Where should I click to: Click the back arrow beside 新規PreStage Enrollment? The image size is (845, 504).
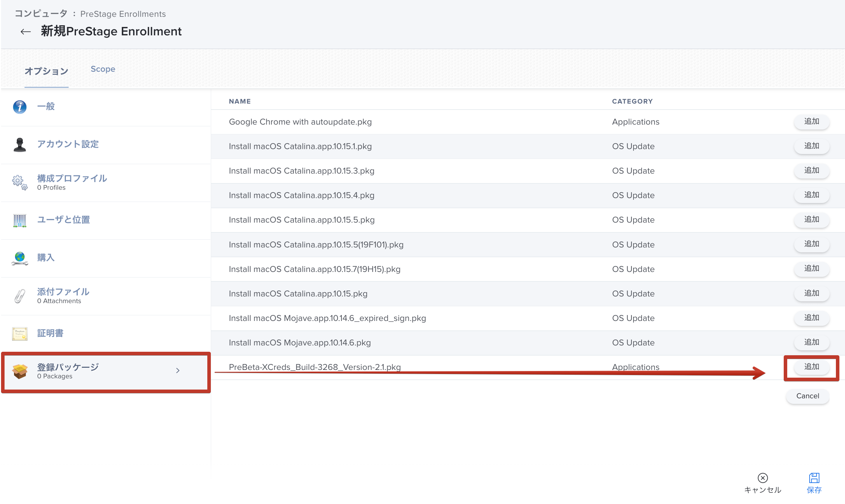point(25,32)
